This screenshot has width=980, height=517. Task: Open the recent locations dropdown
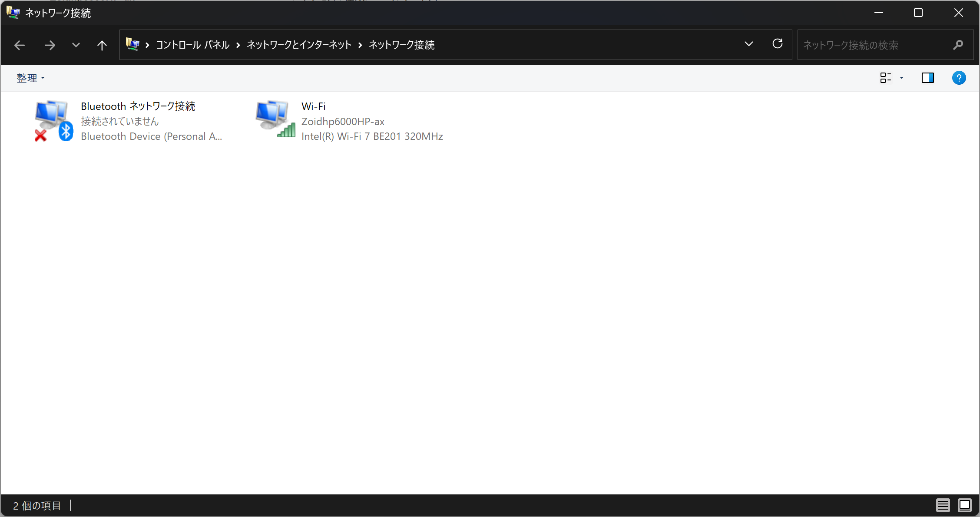[x=76, y=45]
